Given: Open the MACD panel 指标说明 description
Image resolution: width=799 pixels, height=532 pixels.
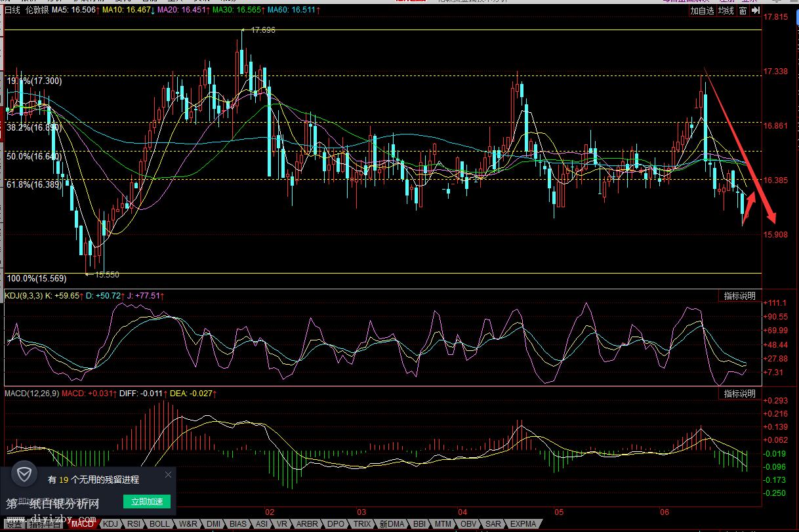Looking at the screenshot, I should click(739, 394).
